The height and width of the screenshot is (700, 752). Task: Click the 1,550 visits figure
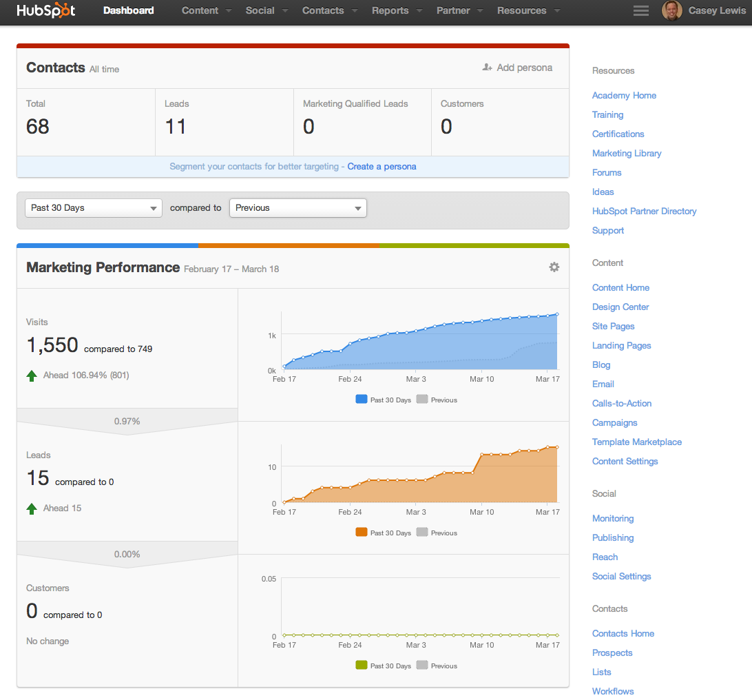tap(52, 345)
